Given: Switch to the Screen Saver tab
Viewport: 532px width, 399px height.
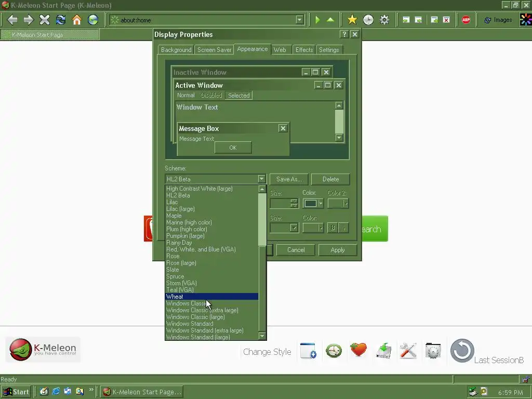Looking at the screenshot, I should 214,50.
